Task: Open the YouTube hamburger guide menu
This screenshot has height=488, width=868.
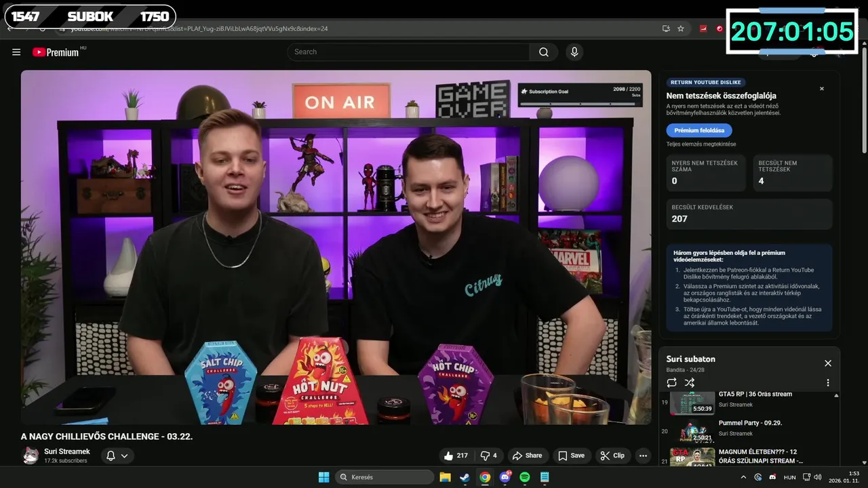Action: 16,52
